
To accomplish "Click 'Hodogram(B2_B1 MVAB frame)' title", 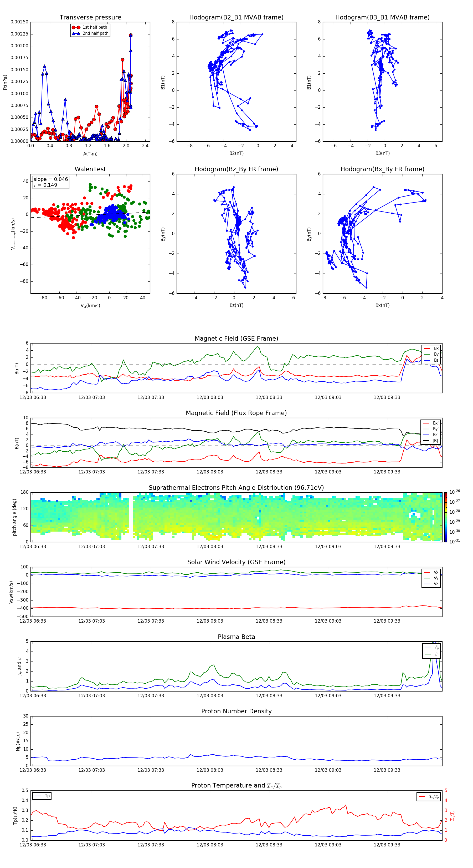I will tap(236, 18).
